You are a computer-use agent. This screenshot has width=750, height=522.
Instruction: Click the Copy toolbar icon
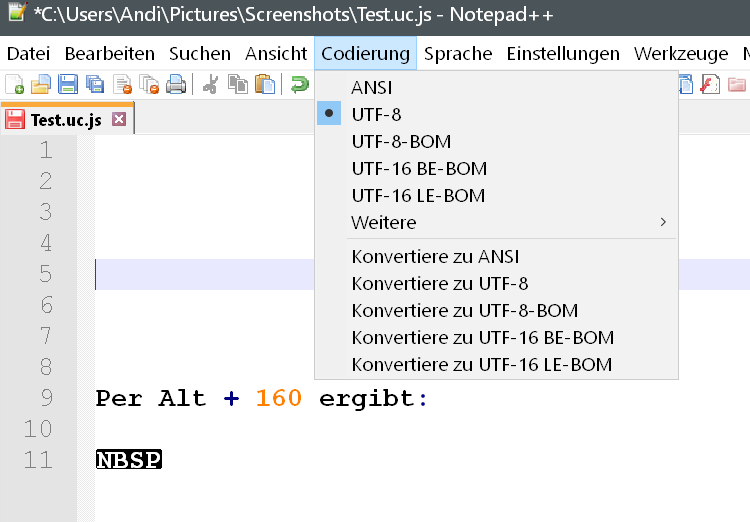tap(237, 85)
